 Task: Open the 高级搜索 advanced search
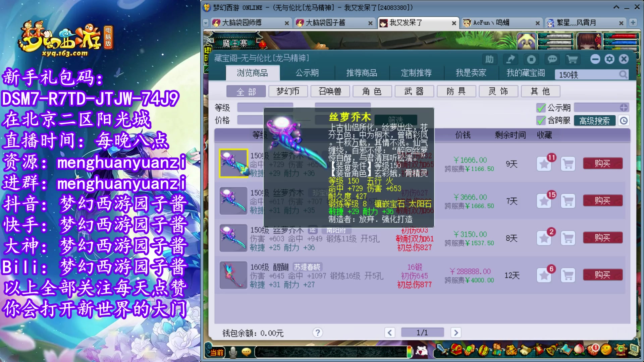tap(594, 121)
